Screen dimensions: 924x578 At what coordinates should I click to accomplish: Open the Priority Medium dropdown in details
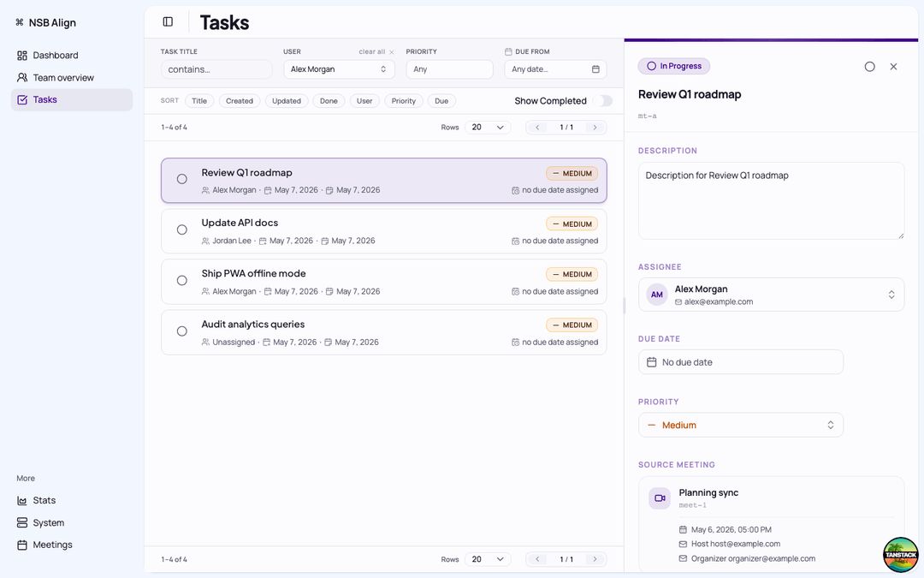point(741,425)
